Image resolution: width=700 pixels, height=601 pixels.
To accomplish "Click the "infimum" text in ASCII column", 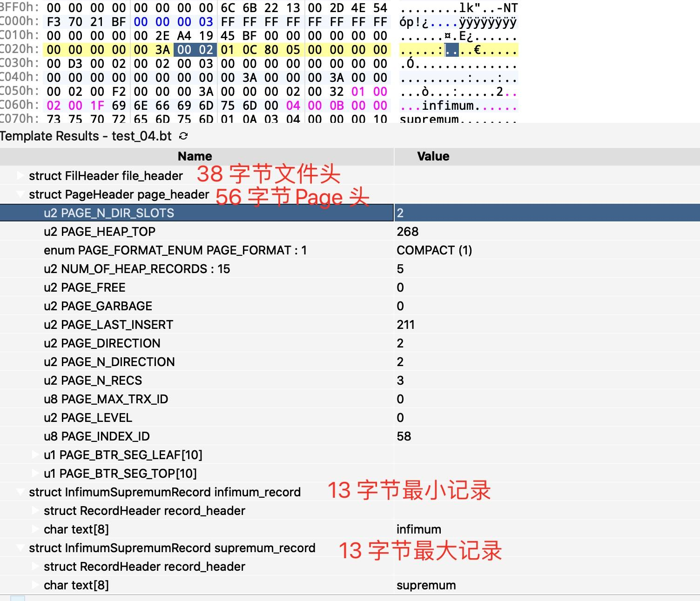I will [448, 106].
